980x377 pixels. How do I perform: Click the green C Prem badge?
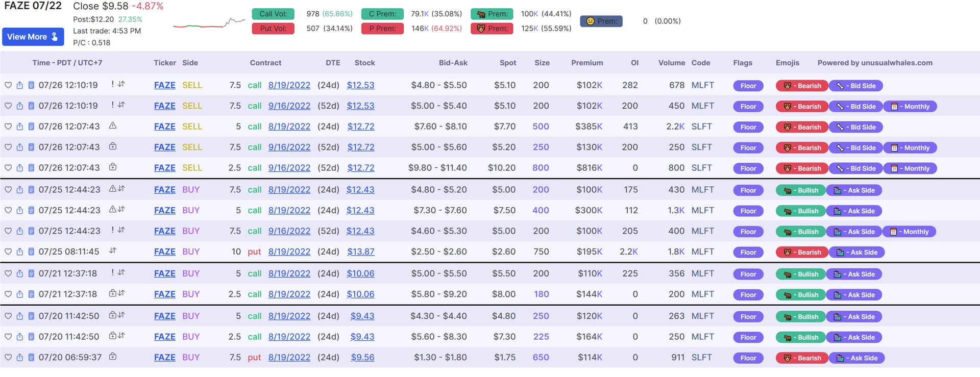[x=382, y=14]
